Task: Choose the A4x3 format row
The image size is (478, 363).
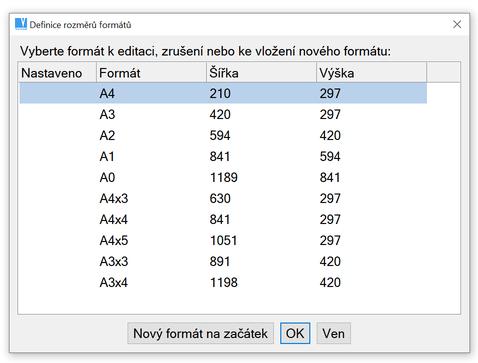Action: [223, 198]
